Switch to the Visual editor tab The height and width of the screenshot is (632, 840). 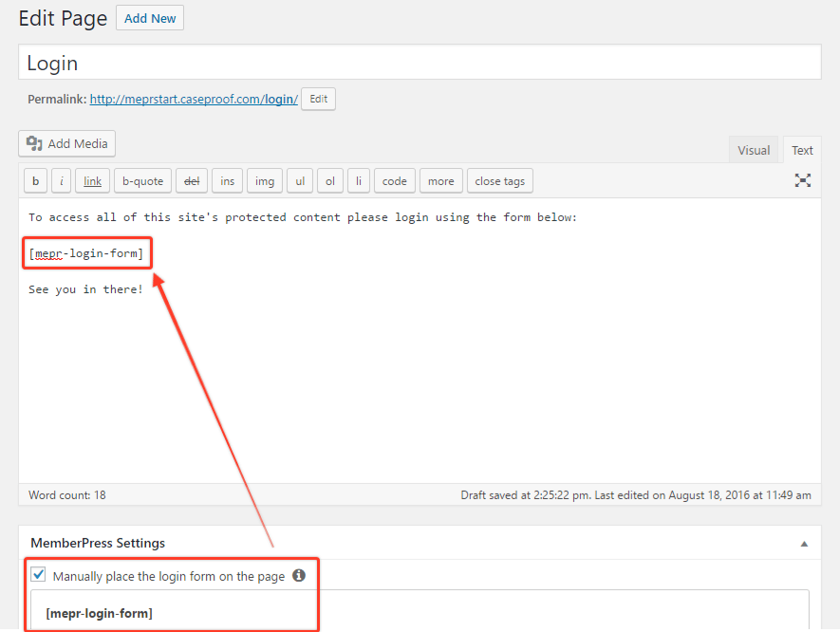754,150
